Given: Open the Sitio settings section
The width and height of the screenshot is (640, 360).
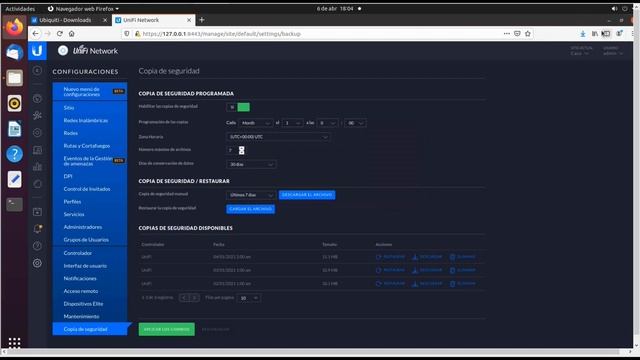Looking at the screenshot, I should tap(90, 108).
